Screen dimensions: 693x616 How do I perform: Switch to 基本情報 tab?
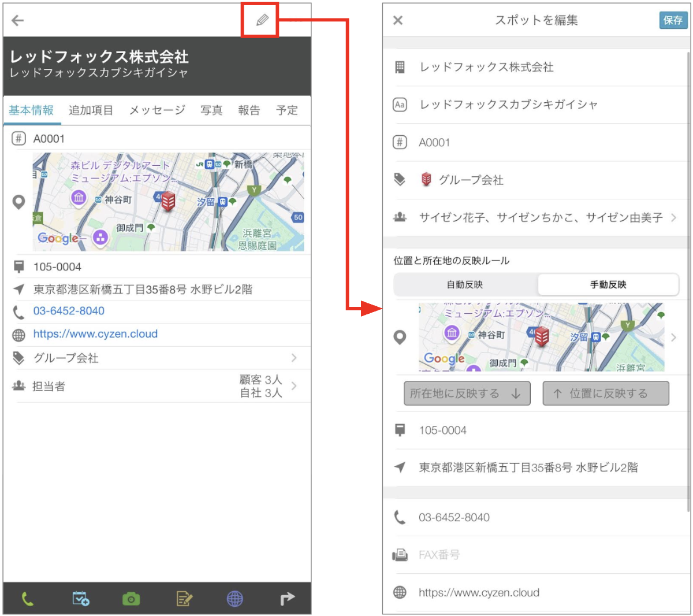coord(31,110)
